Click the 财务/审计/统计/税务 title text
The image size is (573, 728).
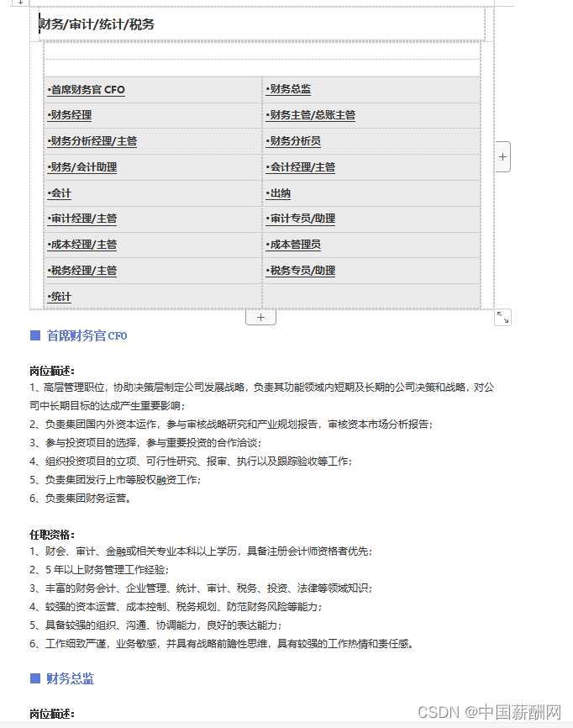pos(97,24)
